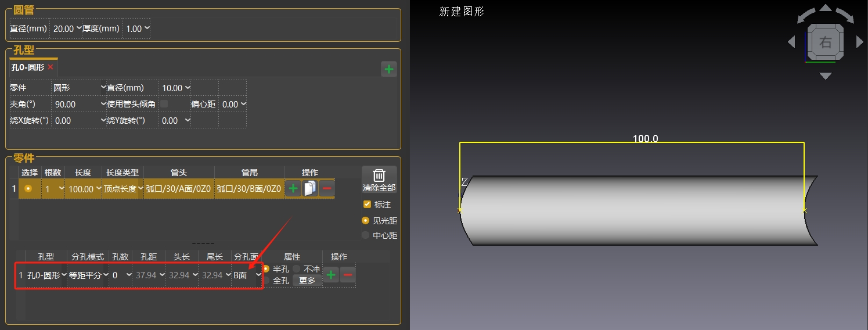Click the 100.0 dimension label

pos(645,139)
